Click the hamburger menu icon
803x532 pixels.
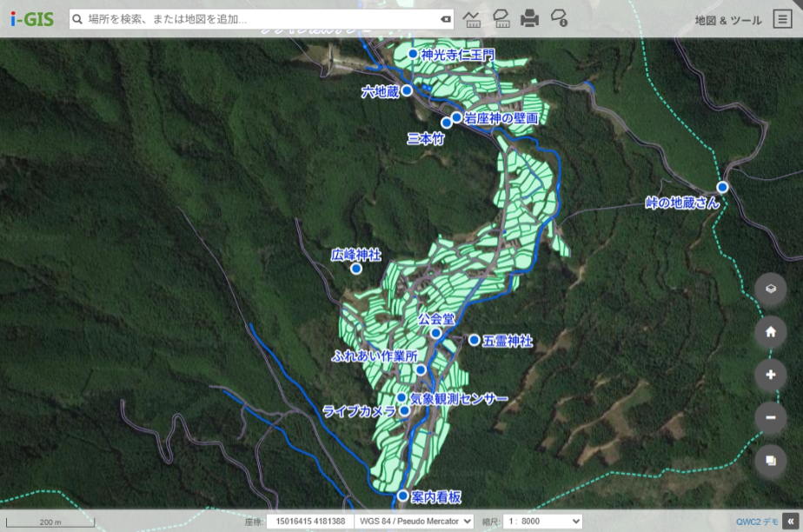click(782, 19)
